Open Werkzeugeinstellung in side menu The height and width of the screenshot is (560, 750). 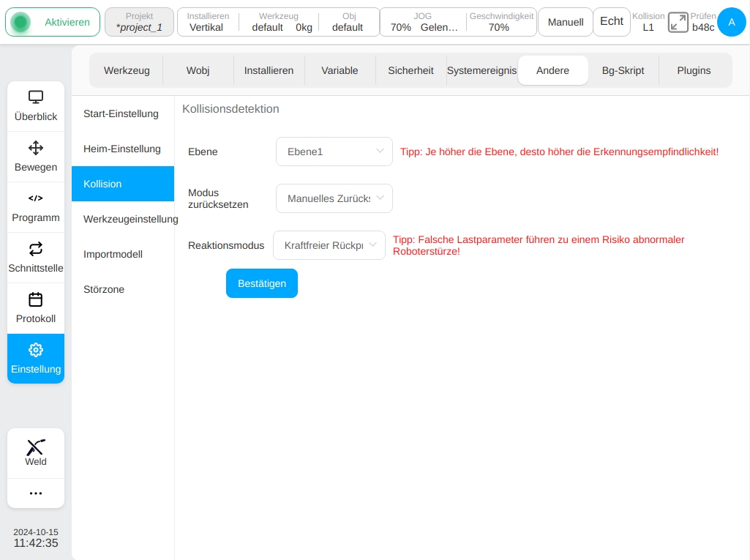point(123,219)
